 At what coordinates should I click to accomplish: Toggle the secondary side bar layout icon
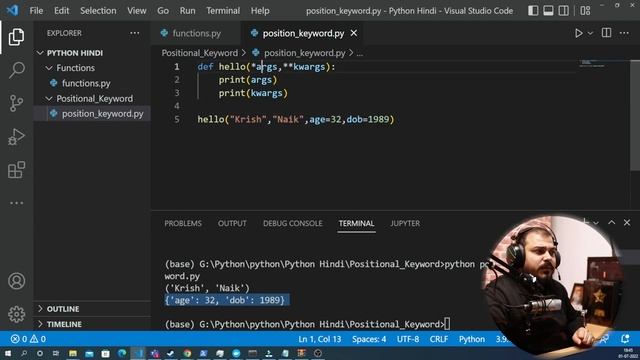coord(564,11)
